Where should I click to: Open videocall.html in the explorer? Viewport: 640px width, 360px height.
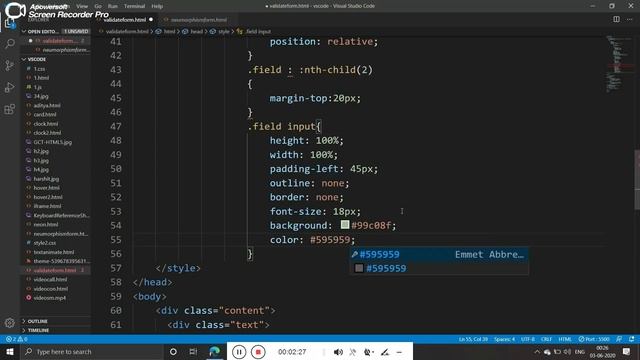point(50,280)
